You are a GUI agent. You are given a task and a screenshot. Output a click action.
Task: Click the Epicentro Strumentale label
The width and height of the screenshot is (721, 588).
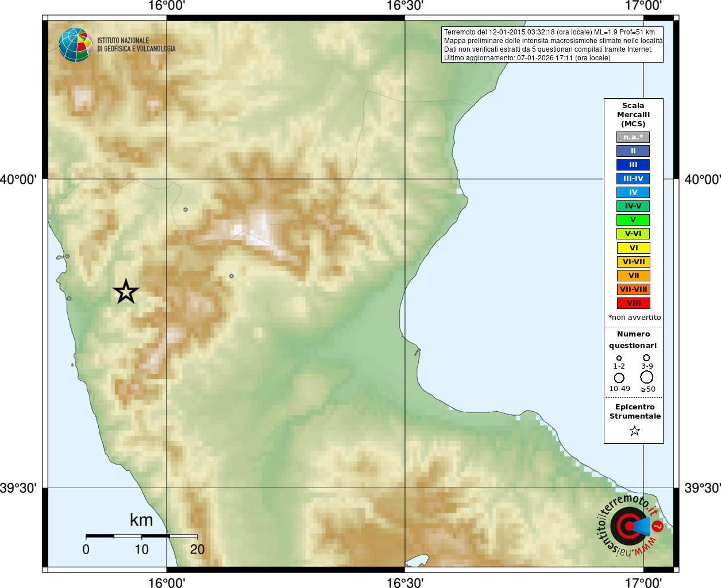click(x=635, y=411)
